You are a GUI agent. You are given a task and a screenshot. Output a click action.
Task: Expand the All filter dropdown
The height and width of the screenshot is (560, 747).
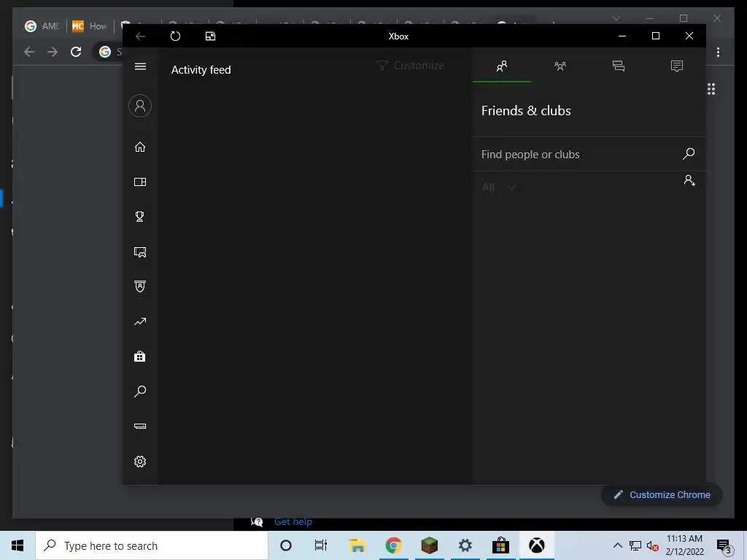coord(498,187)
